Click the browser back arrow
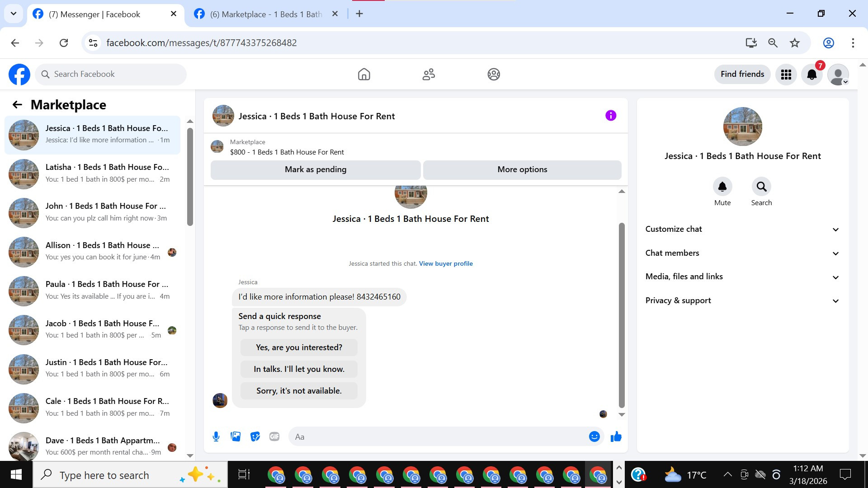 (x=15, y=43)
